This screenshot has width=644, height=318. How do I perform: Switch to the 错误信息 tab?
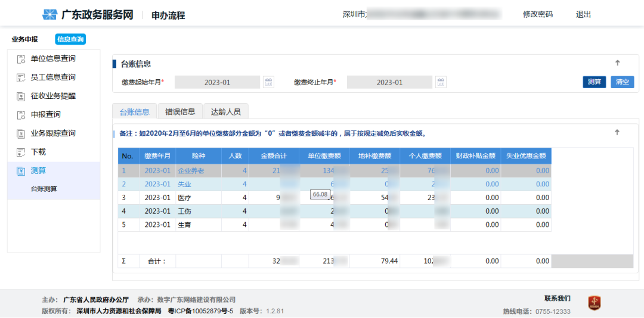[180, 111]
